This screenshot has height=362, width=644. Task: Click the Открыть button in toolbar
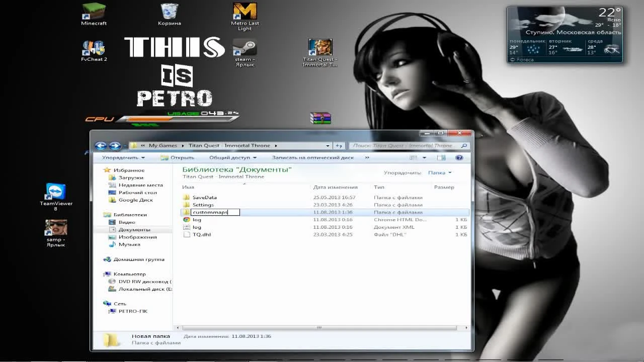pos(178,158)
